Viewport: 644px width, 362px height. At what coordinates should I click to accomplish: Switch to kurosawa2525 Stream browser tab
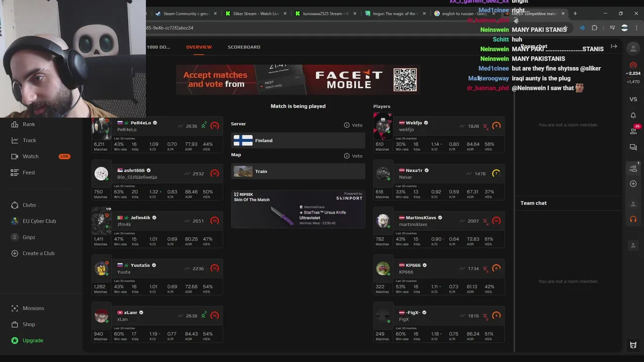tap(325, 14)
